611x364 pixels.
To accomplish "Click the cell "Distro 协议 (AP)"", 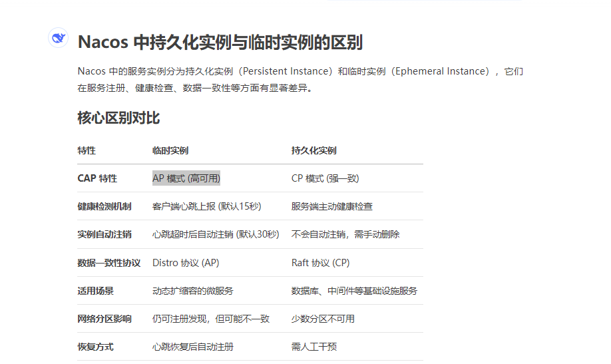I will (x=186, y=263).
